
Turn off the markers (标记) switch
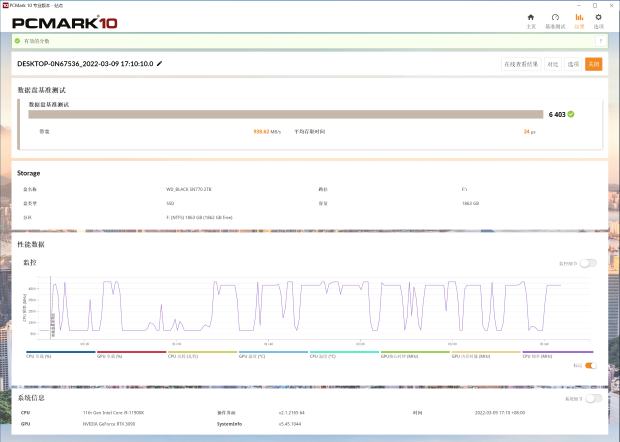pyautogui.click(x=591, y=365)
